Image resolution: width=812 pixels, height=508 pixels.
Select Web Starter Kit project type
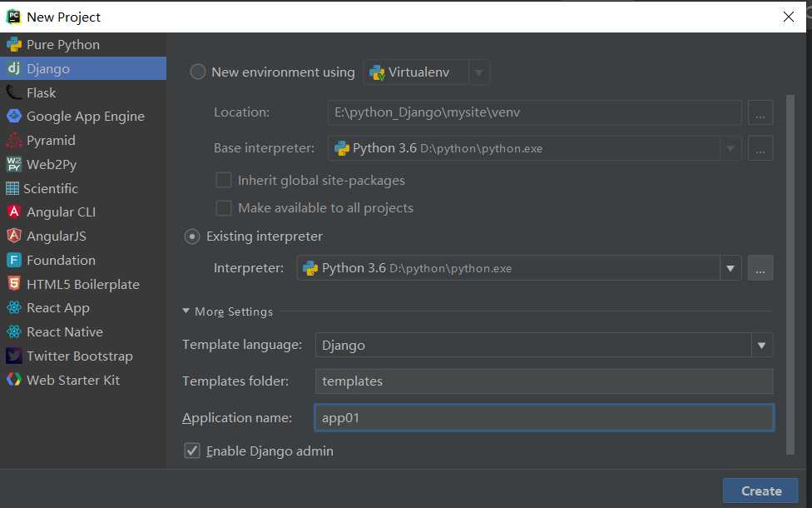point(83,380)
